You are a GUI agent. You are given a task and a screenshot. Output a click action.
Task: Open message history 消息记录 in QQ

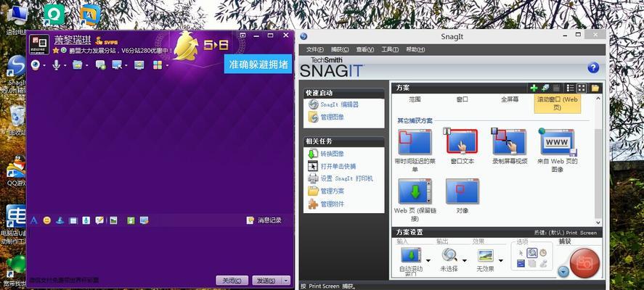pyautogui.click(x=264, y=220)
